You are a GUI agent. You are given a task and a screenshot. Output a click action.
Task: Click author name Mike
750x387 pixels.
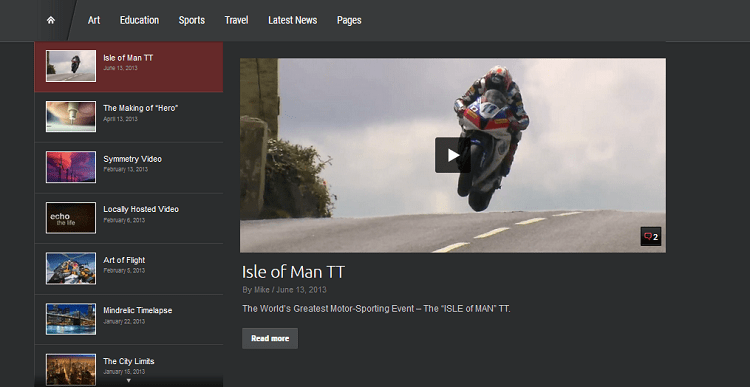tap(262, 290)
